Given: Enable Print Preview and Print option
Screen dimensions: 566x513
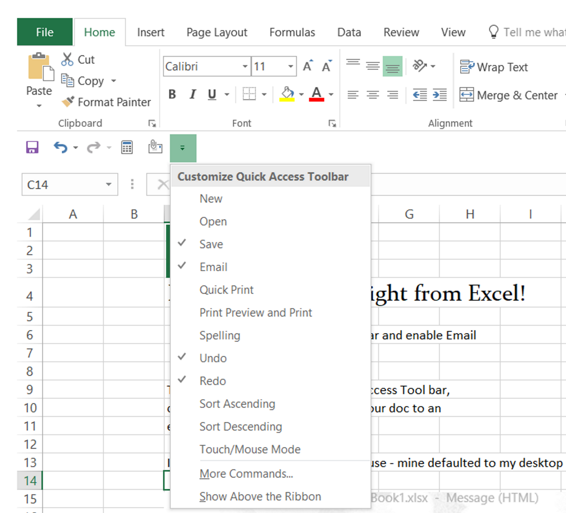Looking at the screenshot, I should coord(271,312).
